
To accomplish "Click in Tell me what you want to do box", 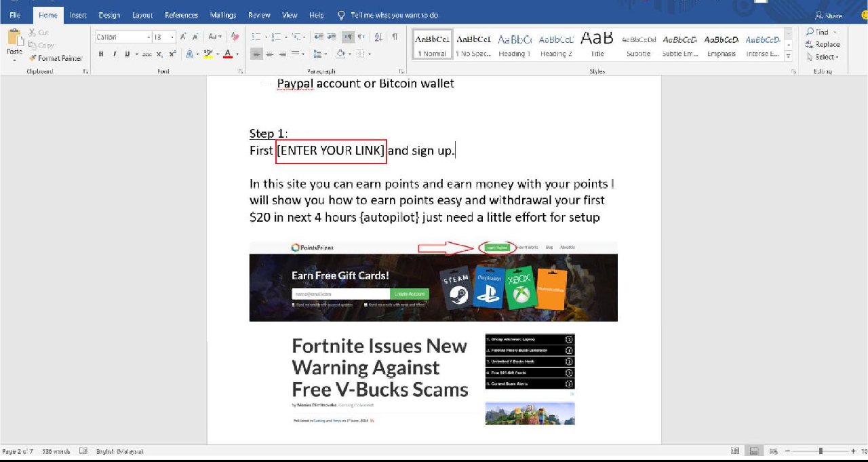I will (388, 15).
